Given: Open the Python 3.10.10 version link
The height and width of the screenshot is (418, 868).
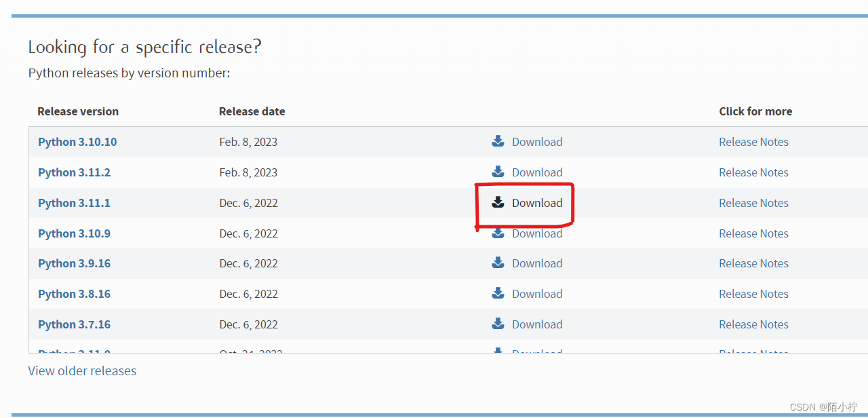Looking at the screenshot, I should click(77, 142).
